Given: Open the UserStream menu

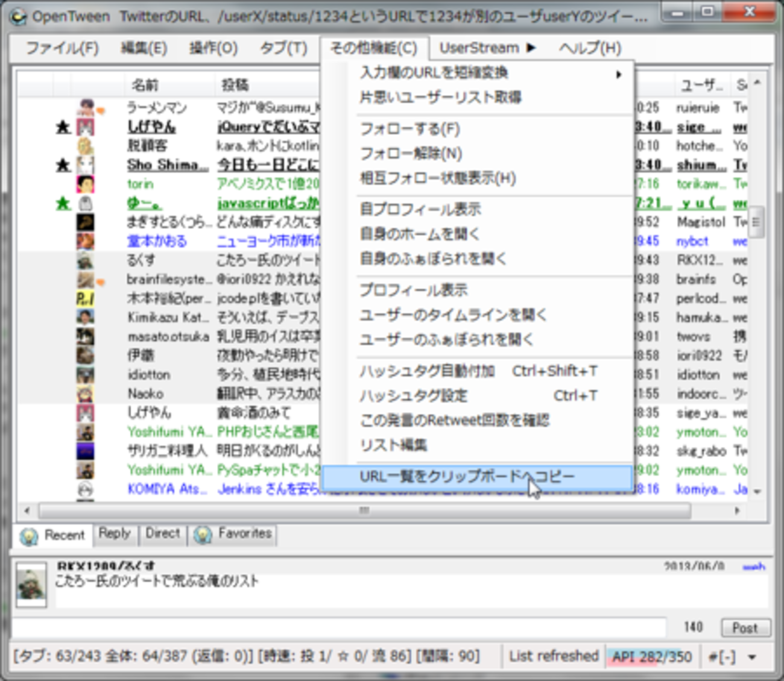Looking at the screenshot, I should point(487,48).
